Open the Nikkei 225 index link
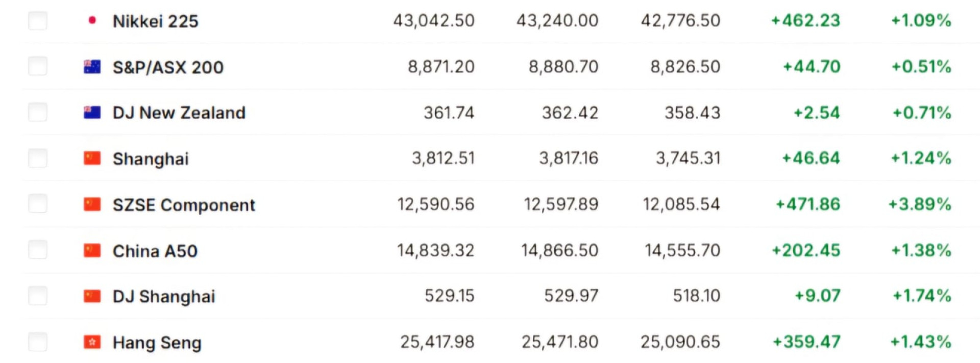Viewport: 980px width, 363px height. (155, 21)
